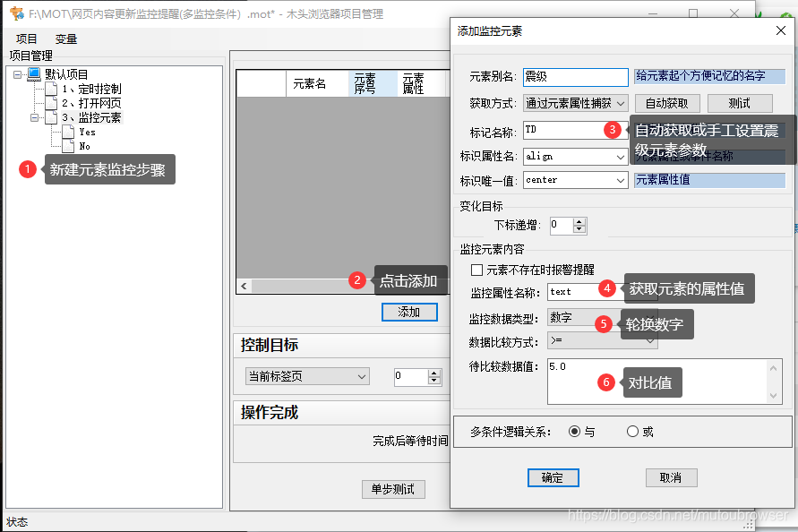Click the 元素属性 column header
798x532 pixels.
pyautogui.click(x=421, y=83)
